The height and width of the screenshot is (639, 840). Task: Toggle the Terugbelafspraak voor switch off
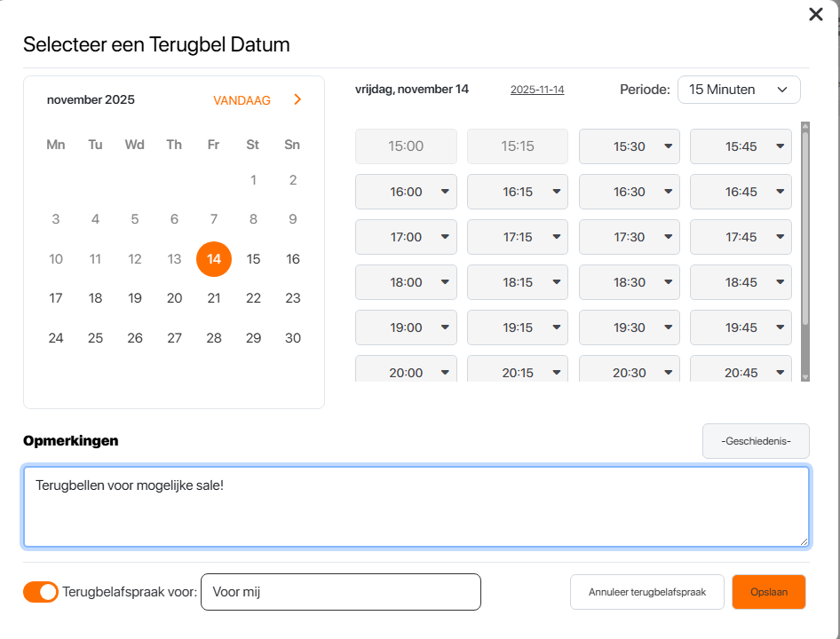[40, 591]
